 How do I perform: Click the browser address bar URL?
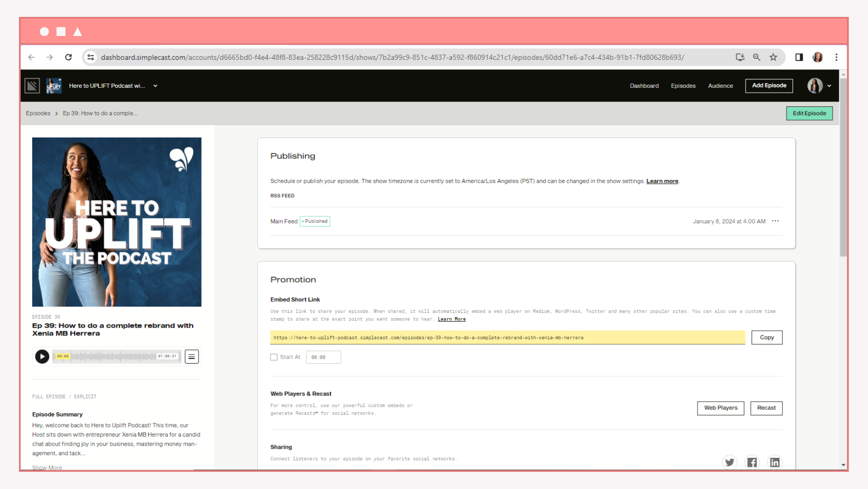[x=392, y=57]
